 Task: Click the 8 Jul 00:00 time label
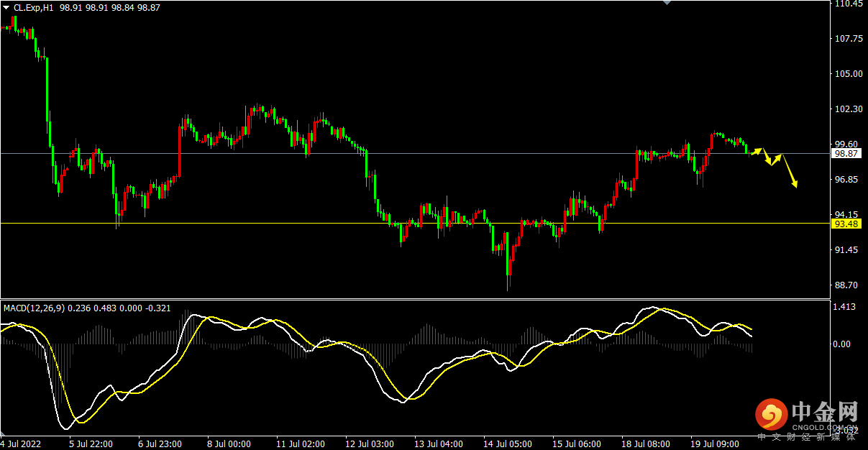pyautogui.click(x=229, y=444)
